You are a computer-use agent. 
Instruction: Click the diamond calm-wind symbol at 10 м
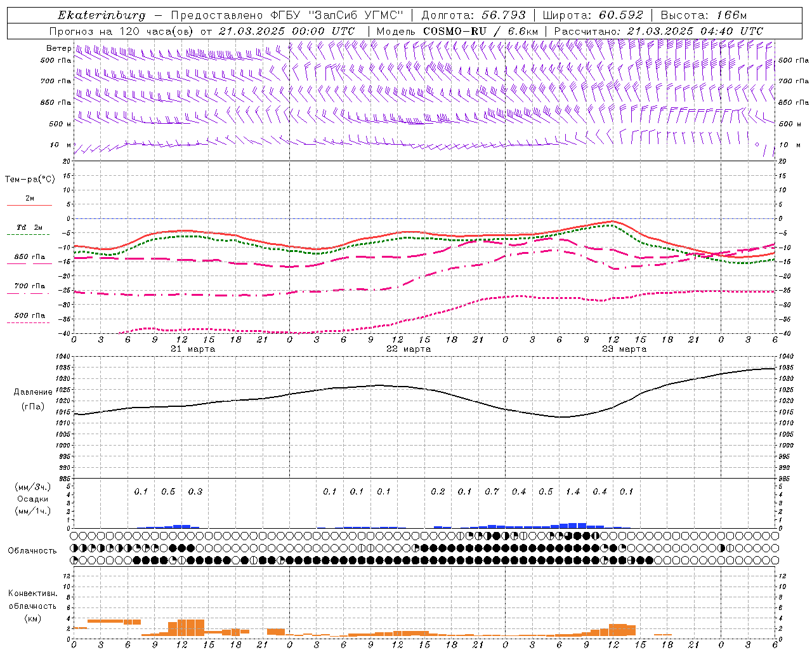757,145
